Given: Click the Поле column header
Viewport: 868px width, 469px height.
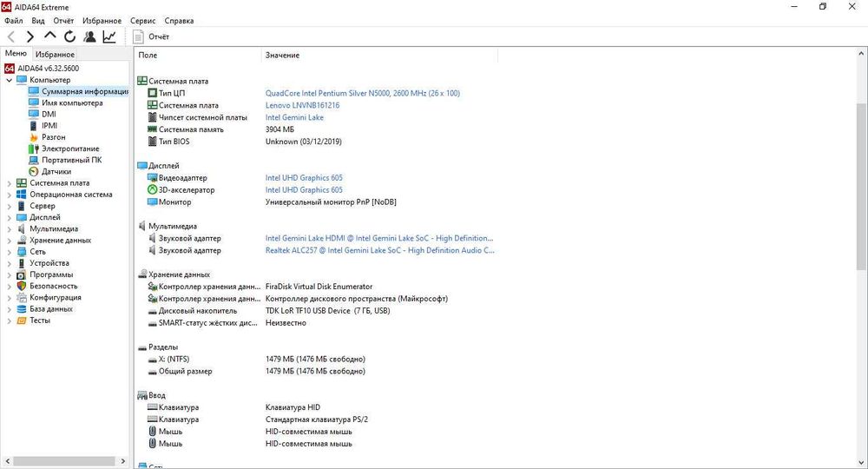Looking at the screenshot, I should coord(198,56).
